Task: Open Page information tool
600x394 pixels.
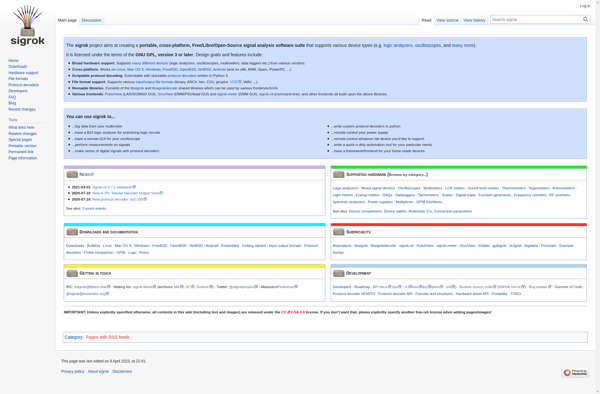Action: tap(23, 158)
